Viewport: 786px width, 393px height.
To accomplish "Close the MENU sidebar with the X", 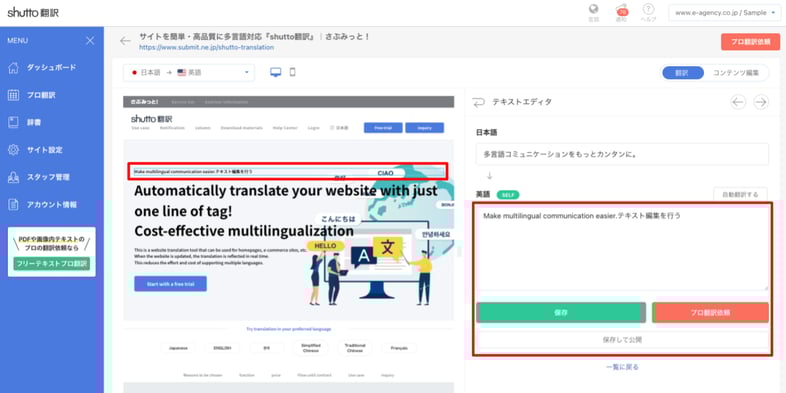I will (90, 41).
